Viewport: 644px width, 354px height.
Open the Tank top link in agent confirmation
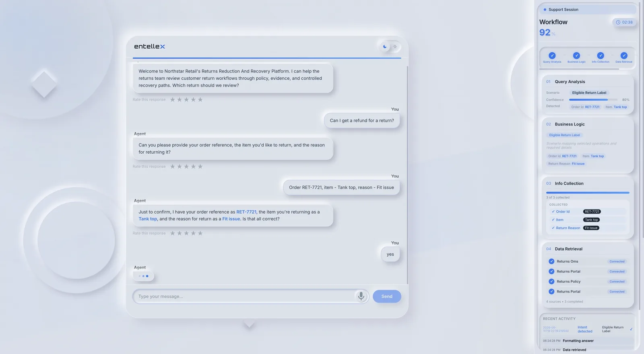tap(148, 219)
